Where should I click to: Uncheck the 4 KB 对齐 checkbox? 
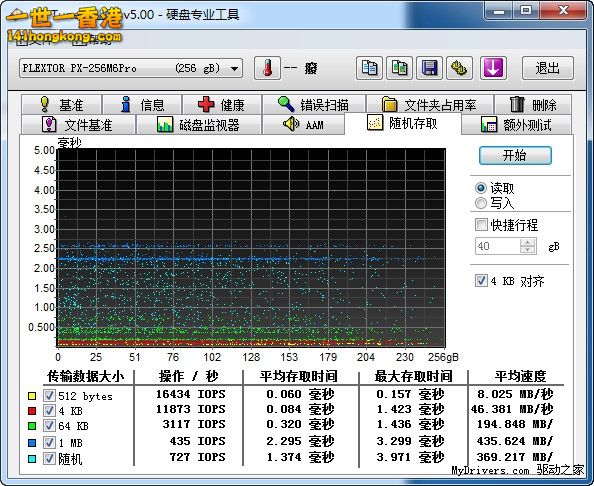pyautogui.click(x=481, y=281)
